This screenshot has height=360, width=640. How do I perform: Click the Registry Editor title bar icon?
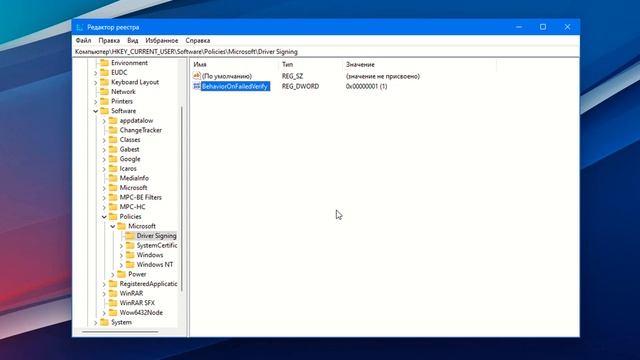(x=80, y=27)
